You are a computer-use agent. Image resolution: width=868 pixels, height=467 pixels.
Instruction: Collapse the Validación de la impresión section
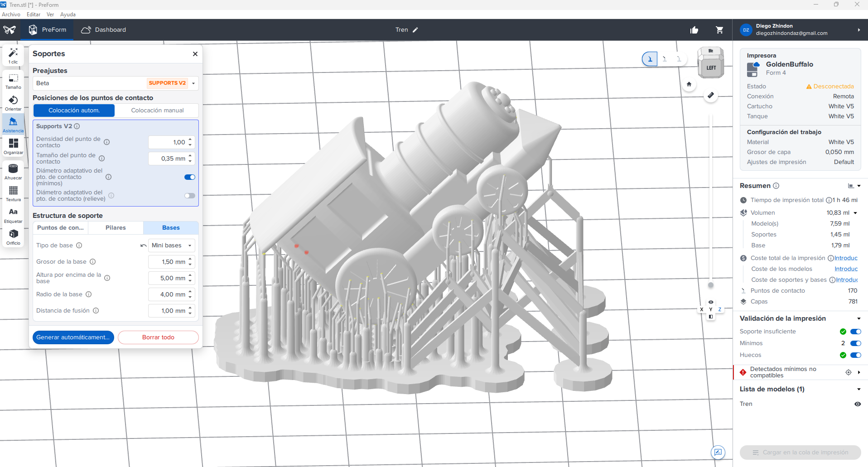click(x=859, y=318)
